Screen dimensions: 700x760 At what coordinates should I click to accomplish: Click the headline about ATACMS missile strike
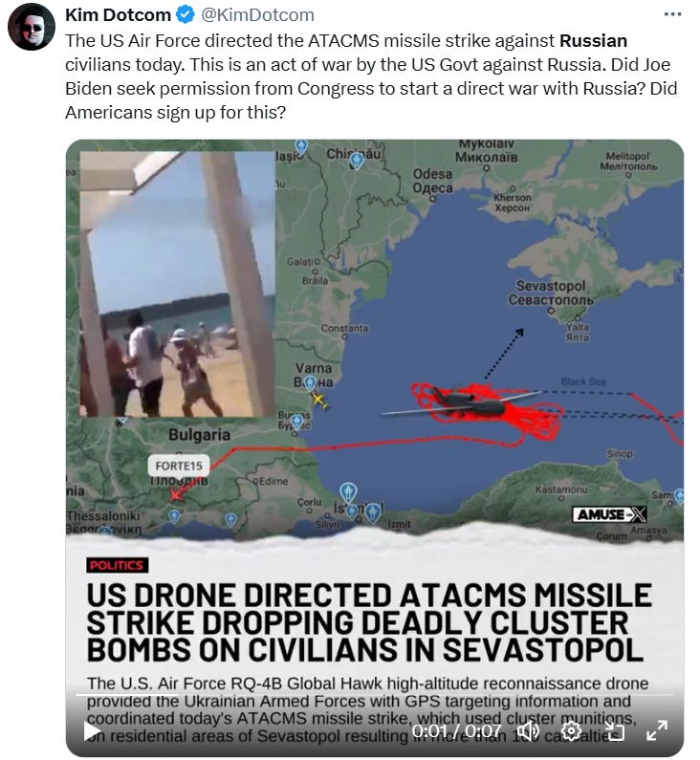368,622
